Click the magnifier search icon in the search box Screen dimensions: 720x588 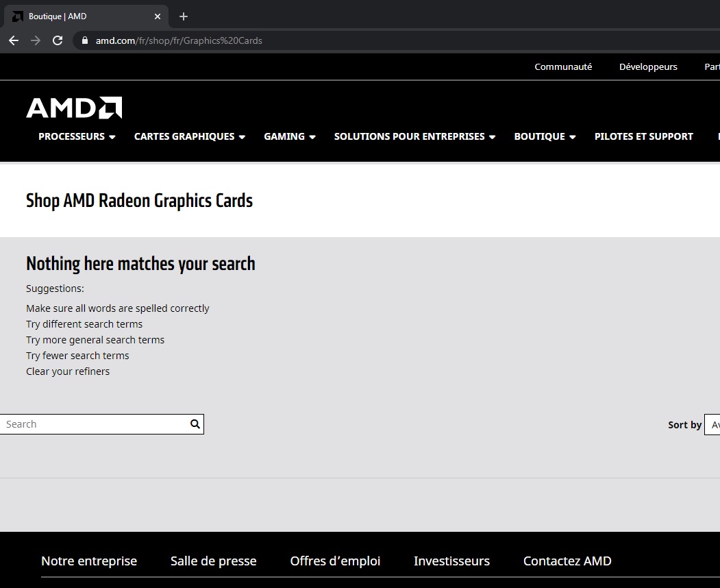click(x=195, y=424)
